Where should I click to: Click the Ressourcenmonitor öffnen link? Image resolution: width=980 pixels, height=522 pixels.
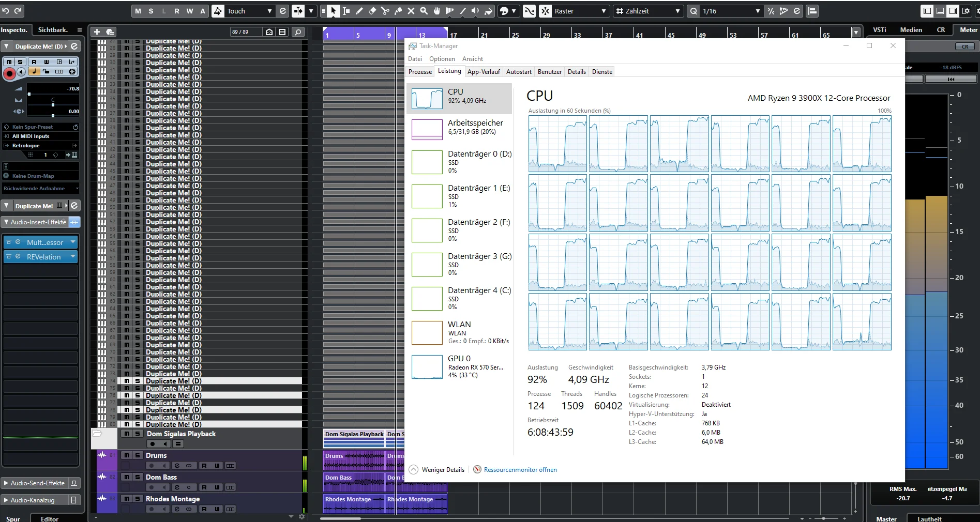point(520,470)
